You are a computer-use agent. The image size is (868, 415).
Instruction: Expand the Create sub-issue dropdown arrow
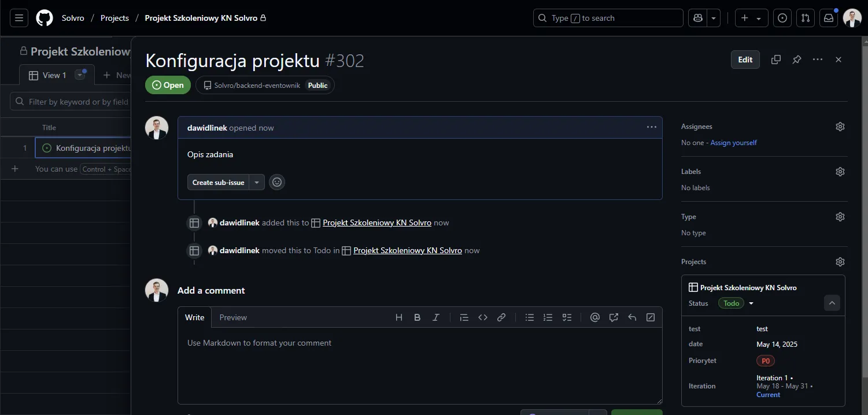click(257, 182)
